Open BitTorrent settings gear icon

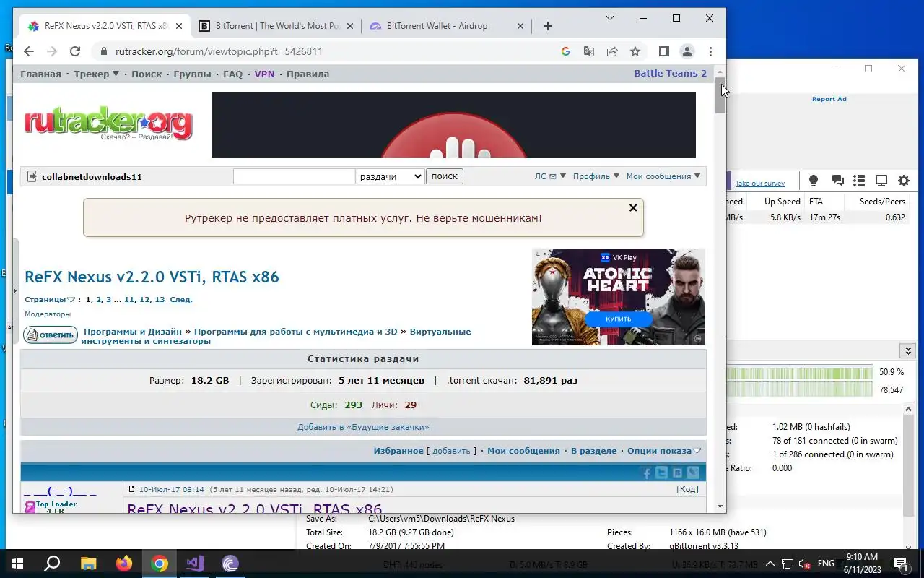click(904, 181)
